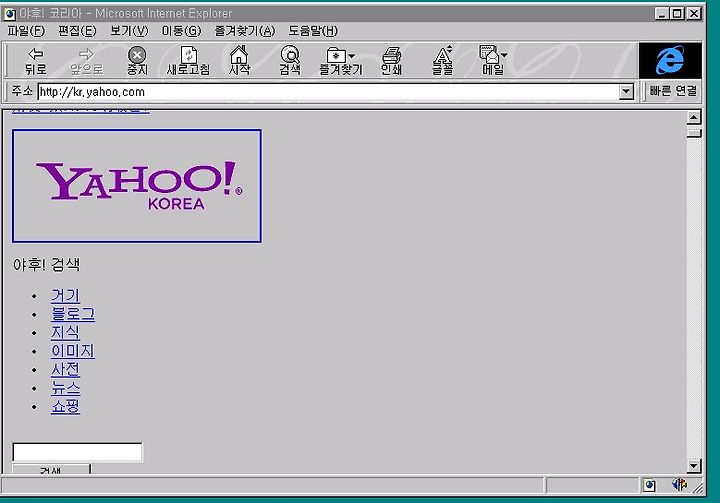The width and height of the screenshot is (720, 503).
Task: Open the 이미지 search link
Action: [x=73, y=351]
